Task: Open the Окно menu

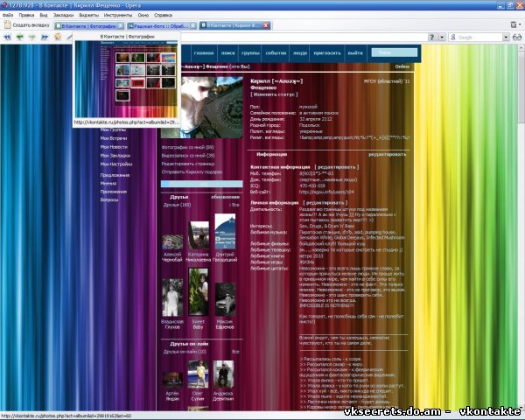Action: (x=143, y=16)
